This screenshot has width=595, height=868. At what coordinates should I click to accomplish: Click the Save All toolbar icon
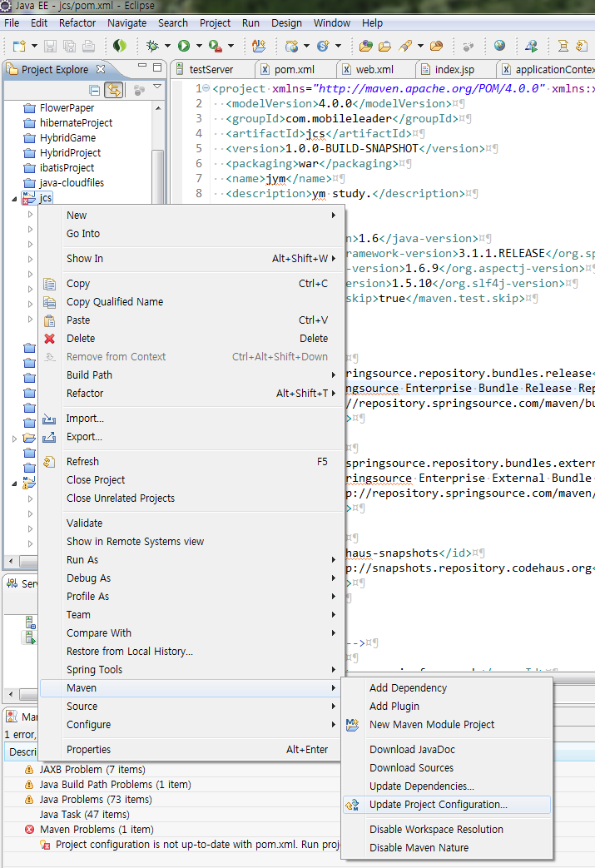coord(69,46)
